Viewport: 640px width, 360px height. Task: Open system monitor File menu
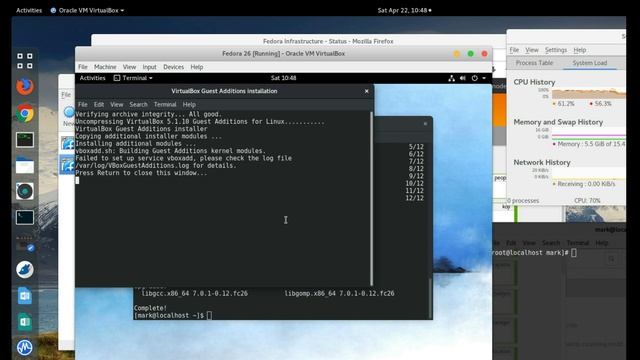(514, 50)
